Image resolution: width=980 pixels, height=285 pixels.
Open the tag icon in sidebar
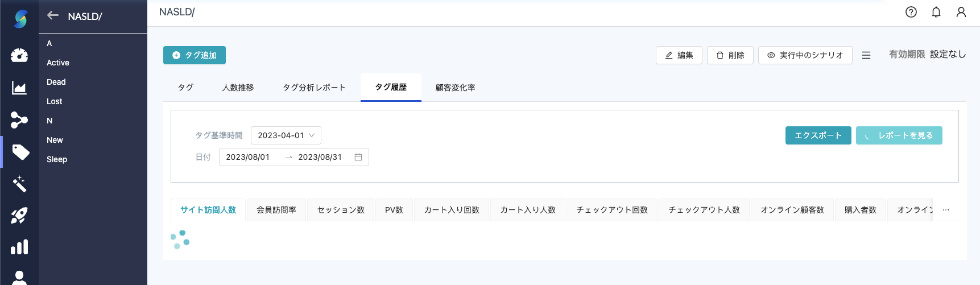(x=20, y=152)
